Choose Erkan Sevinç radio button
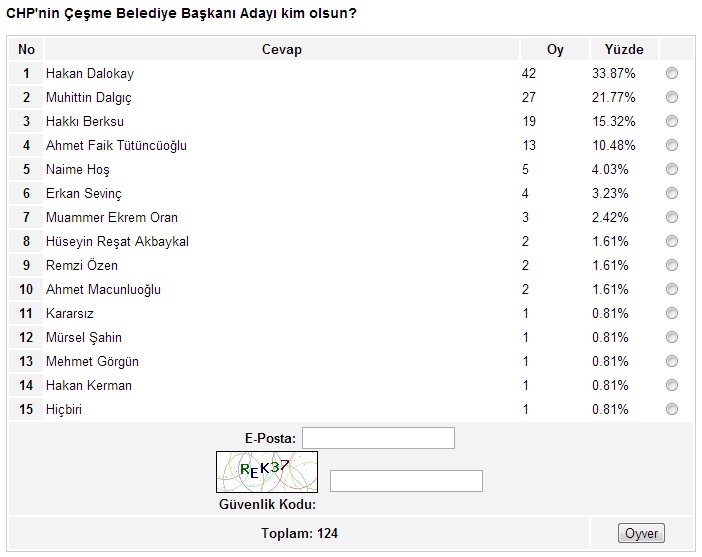This screenshot has width=702, height=557. (x=671, y=194)
